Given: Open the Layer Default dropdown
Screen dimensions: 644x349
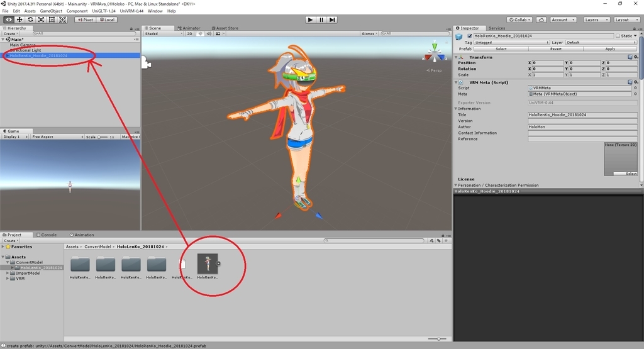Looking at the screenshot, I should tap(601, 42).
